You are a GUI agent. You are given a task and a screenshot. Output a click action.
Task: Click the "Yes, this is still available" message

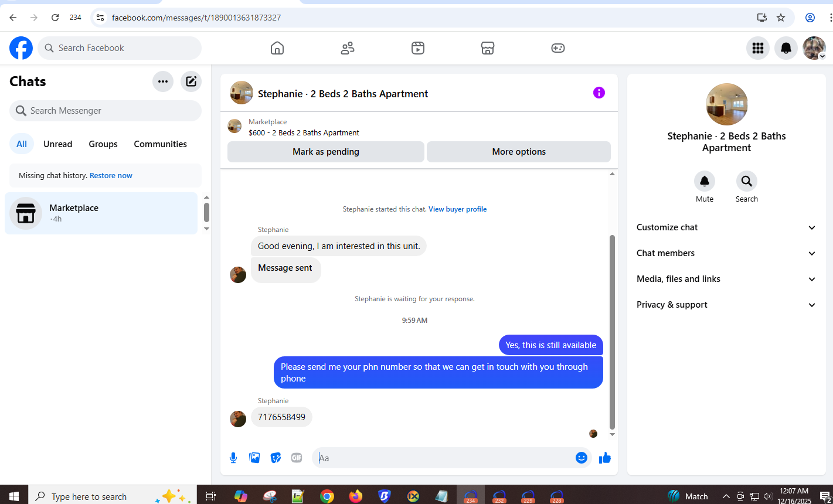point(551,345)
